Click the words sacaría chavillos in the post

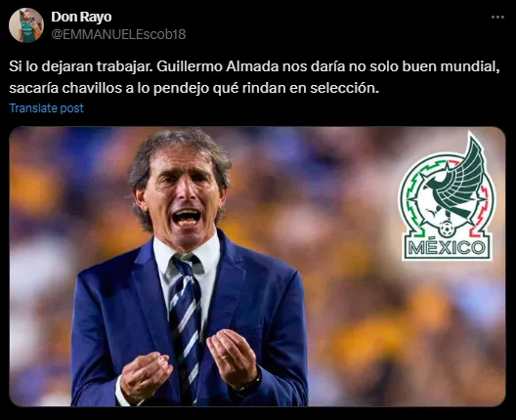(x=65, y=88)
